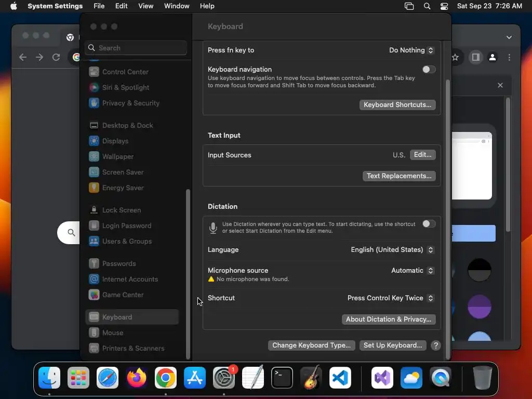Open the Edit menu

(121, 6)
